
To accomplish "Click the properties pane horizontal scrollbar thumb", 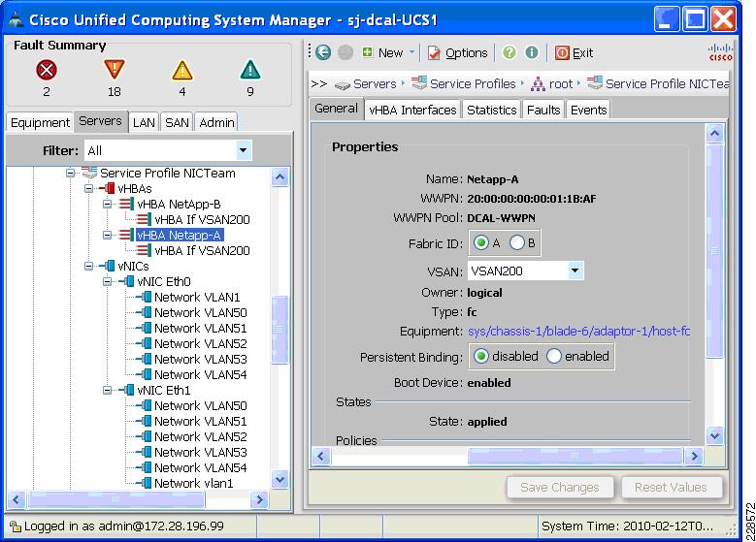I will [x=575, y=456].
